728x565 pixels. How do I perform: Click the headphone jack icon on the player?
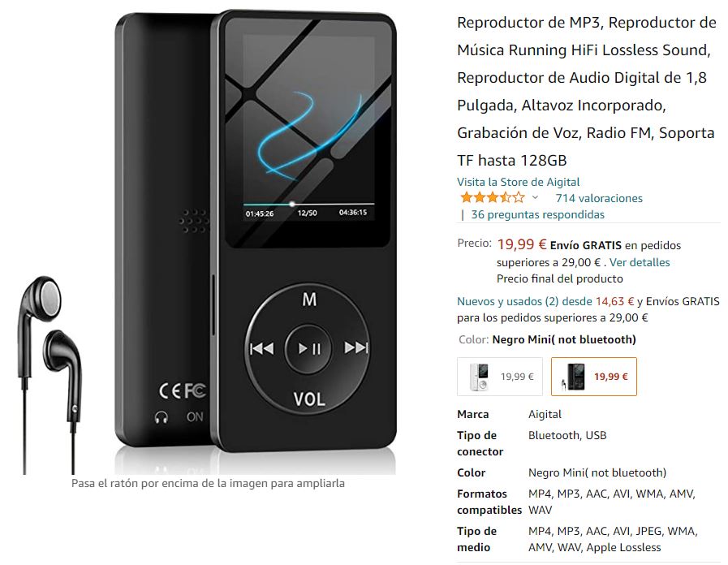pos(162,417)
